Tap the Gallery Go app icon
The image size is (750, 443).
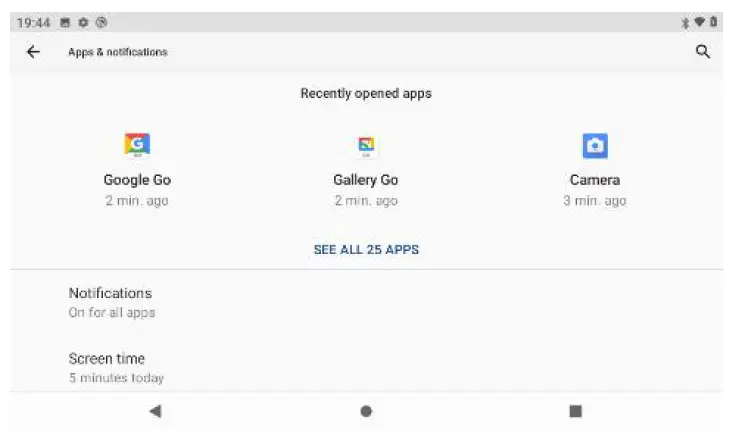[x=366, y=146]
